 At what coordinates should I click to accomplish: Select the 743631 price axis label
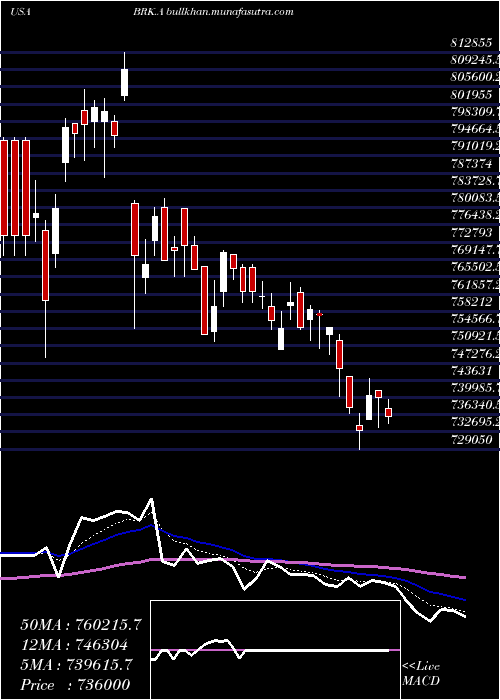pyautogui.click(x=471, y=371)
